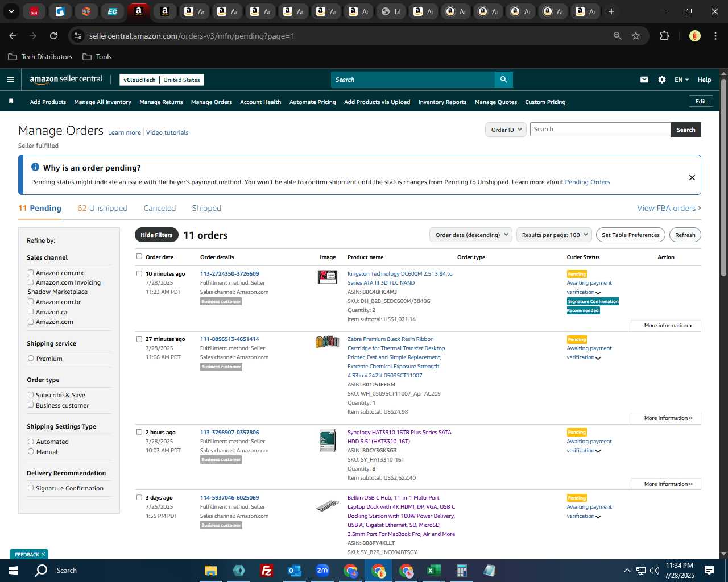
Task: Open the EN language dropdown
Action: pos(681,80)
